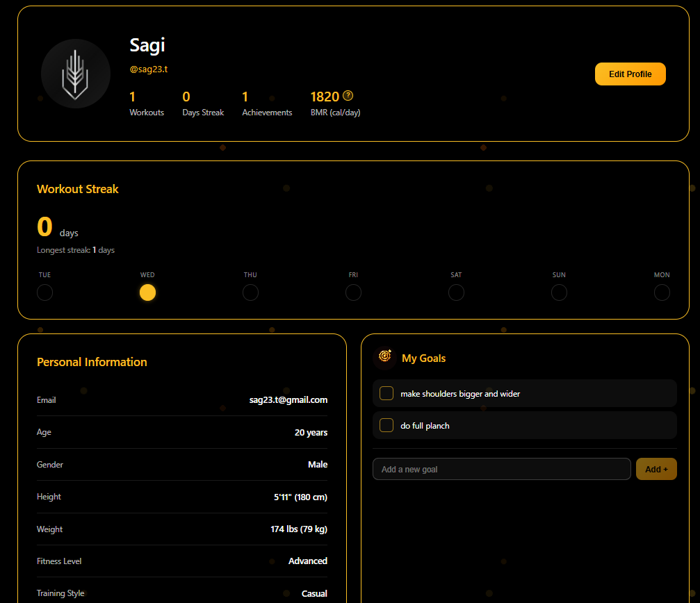Click the Sagi profile name
700x603 pixels.
[x=147, y=45]
